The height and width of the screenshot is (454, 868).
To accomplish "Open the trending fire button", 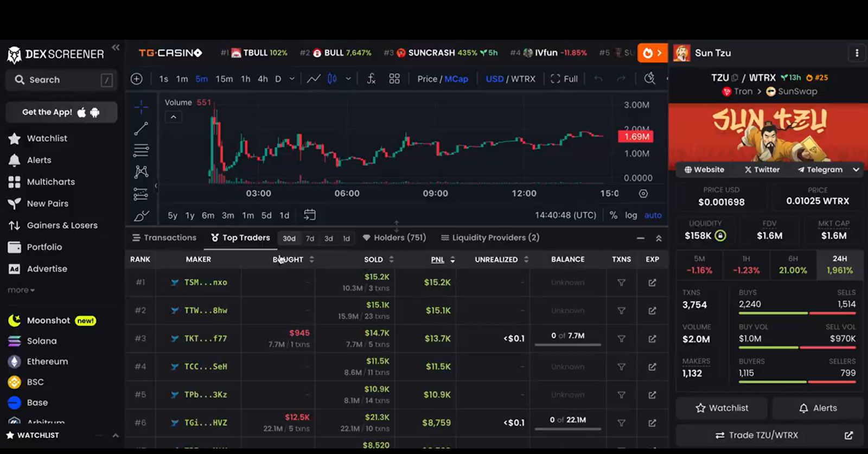I will 652,53.
